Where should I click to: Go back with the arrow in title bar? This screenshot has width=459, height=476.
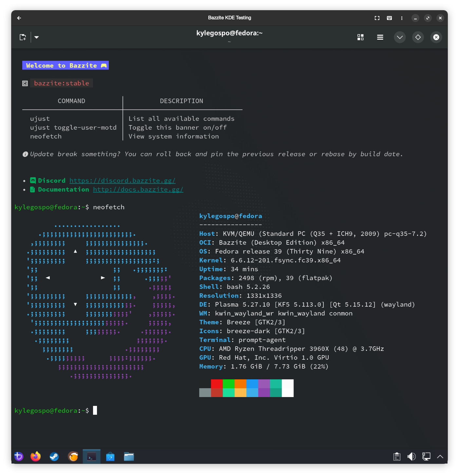pyautogui.click(x=19, y=18)
